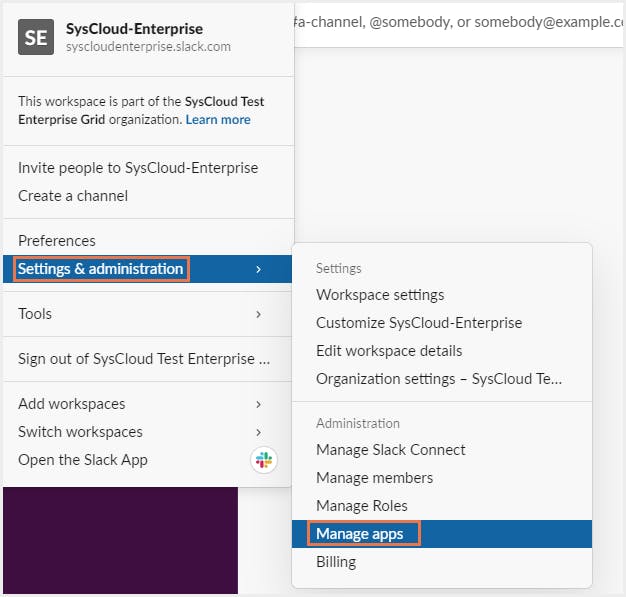
Task: Click the Slack logo icon
Action: (264, 460)
